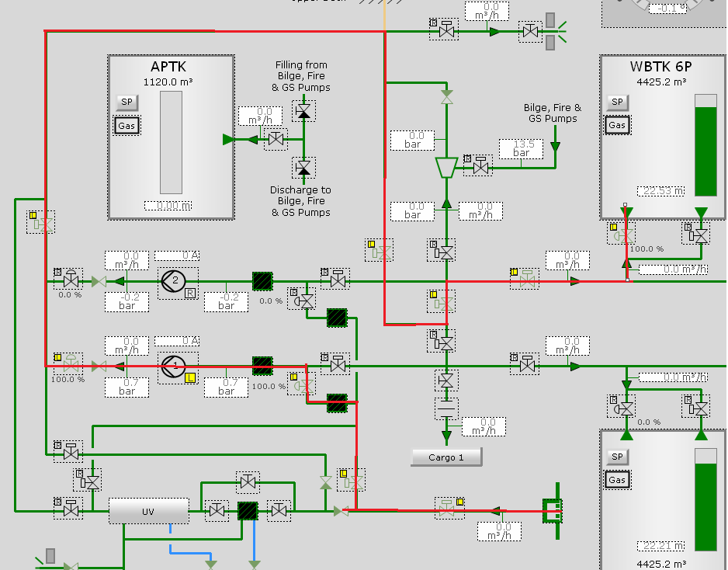The height and width of the screenshot is (570, 728).
Task: Open SP setpoint on WBTK 6P tank
Action: (x=617, y=102)
